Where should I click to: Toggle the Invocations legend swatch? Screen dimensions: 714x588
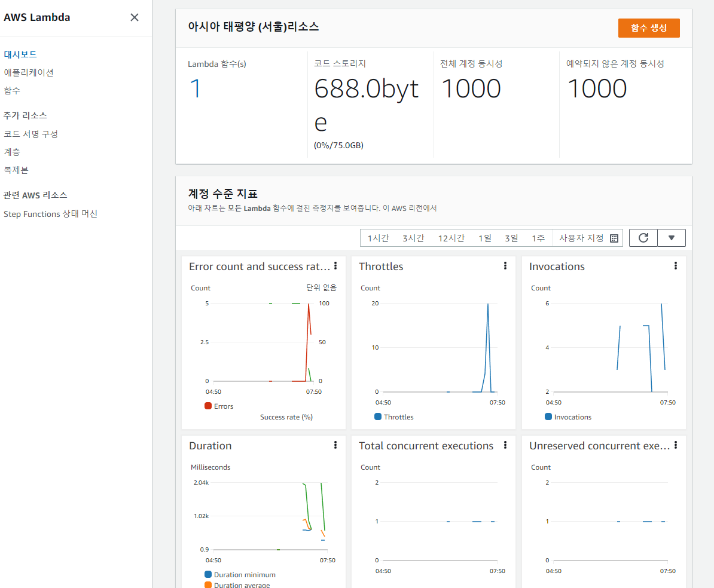click(x=548, y=416)
